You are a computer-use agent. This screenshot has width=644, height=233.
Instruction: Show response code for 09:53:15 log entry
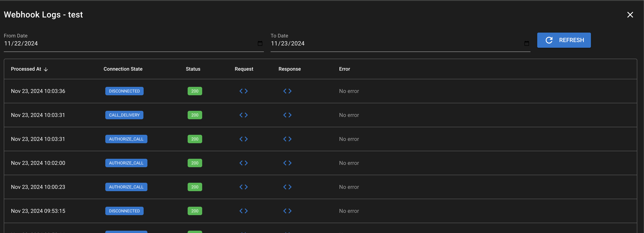(x=287, y=211)
